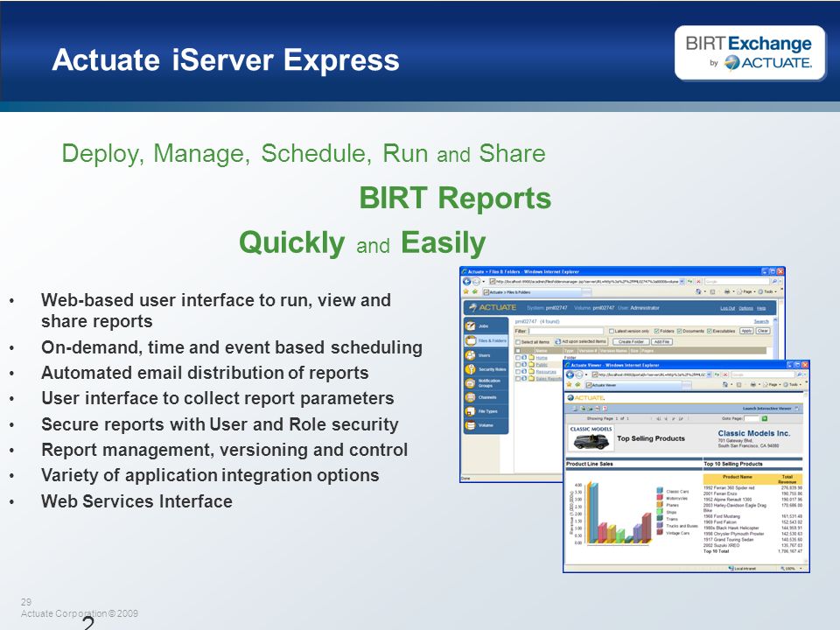Click Classic Cars legend color swatch

click(x=660, y=491)
